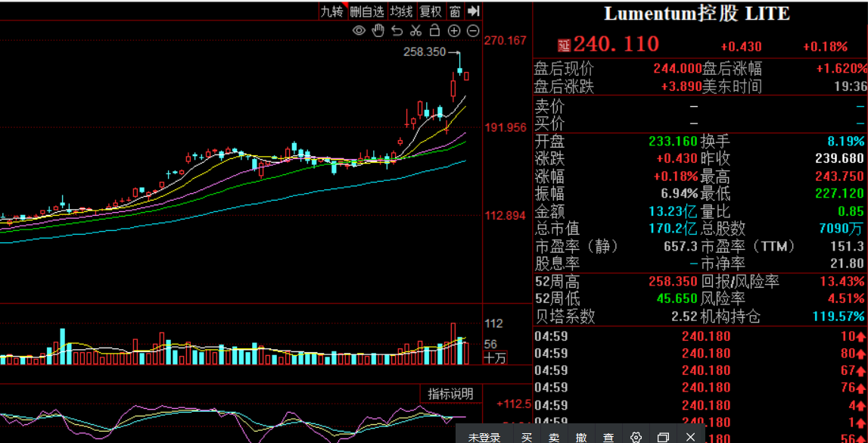Click the 美东时间 value 19:36
868x443 pixels.
point(851,86)
